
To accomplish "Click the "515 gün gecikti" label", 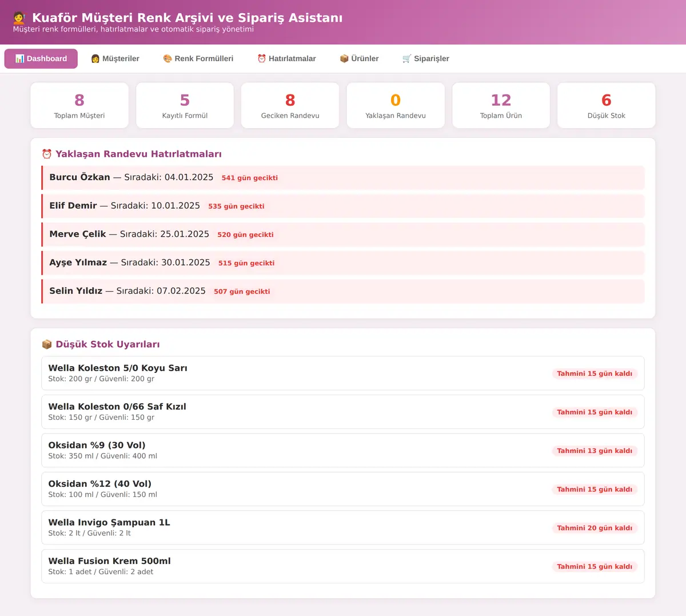I will pos(246,263).
